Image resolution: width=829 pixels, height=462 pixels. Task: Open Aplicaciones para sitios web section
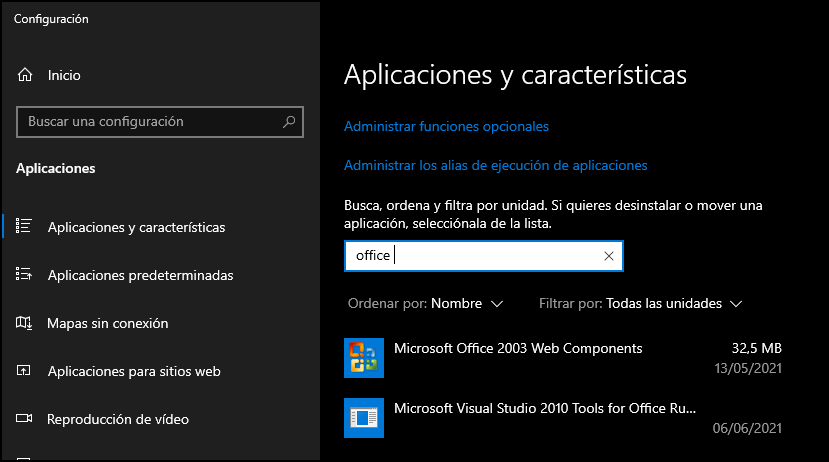click(134, 371)
